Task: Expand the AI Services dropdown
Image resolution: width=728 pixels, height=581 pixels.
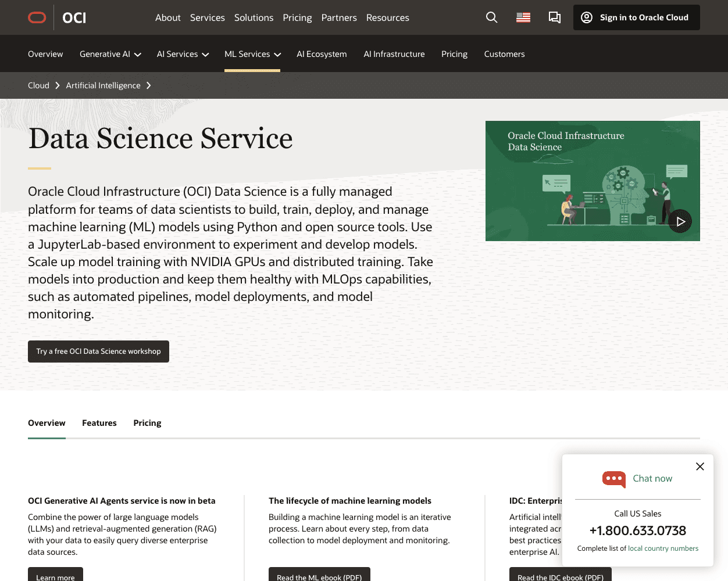Action: pyautogui.click(x=183, y=54)
